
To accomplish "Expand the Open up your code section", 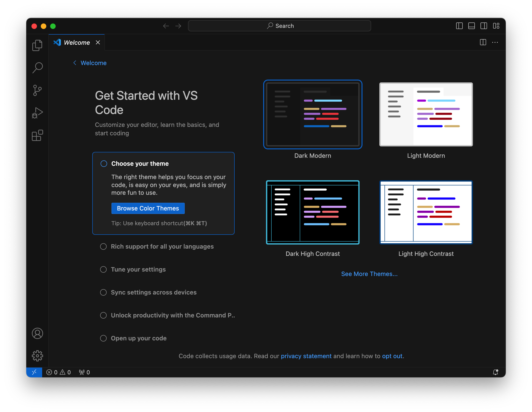I will (139, 338).
